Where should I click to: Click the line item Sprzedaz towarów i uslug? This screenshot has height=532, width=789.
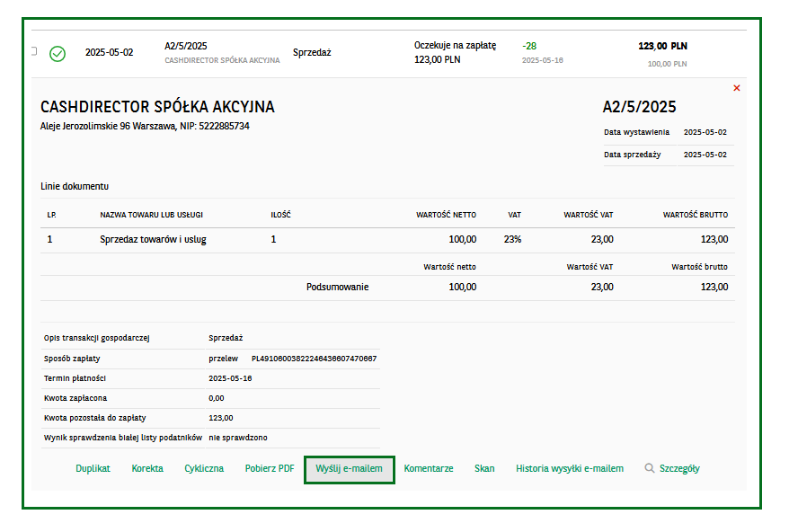pyautogui.click(x=153, y=240)
